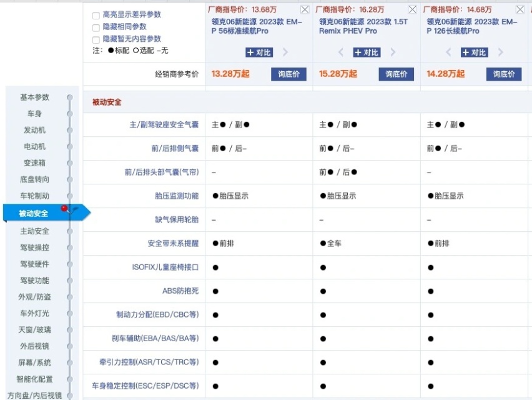Image resolution: width=532 pixels, height=400 pixels.
Task: Jump to 车外灯光 section
Action: click(x=34, y=313)
